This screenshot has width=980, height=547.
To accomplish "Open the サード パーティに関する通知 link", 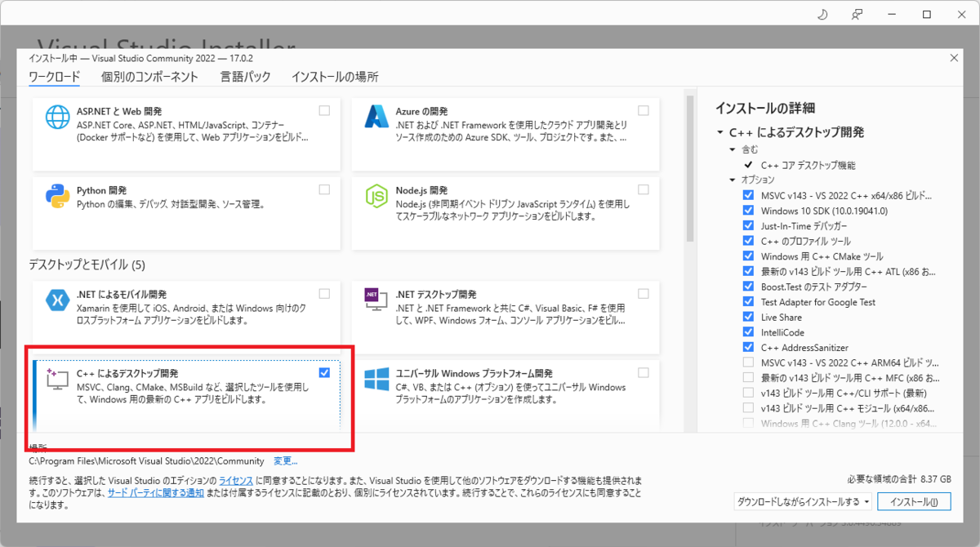I will (x=156, y=493).
